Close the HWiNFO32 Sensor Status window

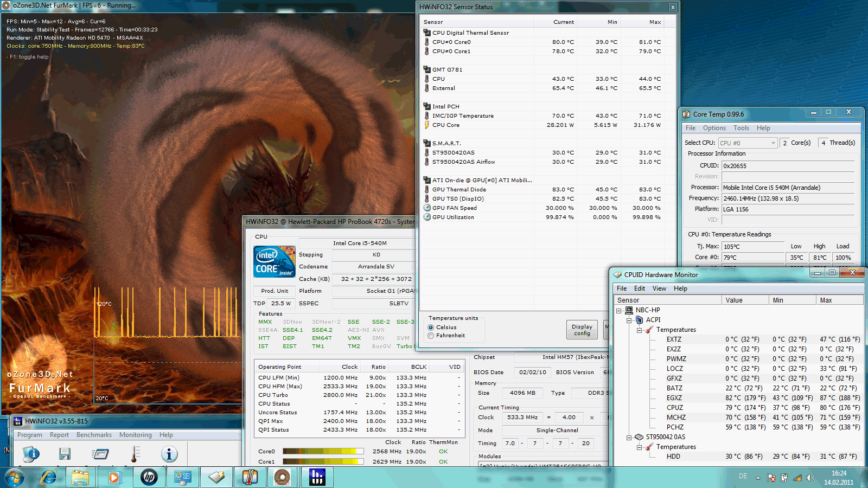point(673,7)
